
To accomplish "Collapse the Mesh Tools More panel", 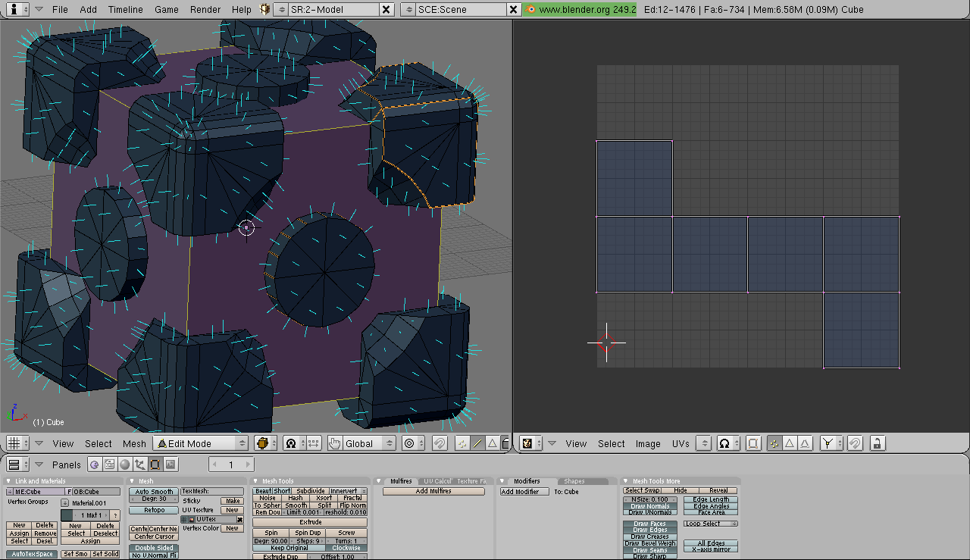I will [627, 481].
